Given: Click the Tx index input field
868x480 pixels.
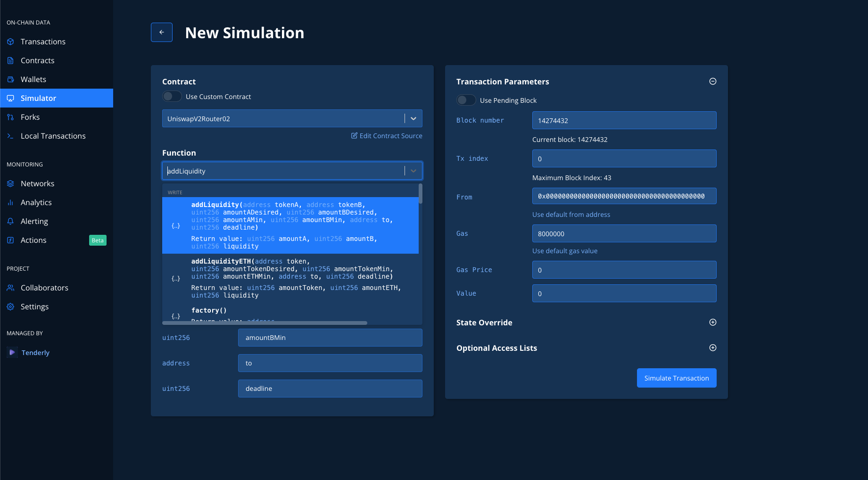Looking at the screenshot, I should pos(624,158).
